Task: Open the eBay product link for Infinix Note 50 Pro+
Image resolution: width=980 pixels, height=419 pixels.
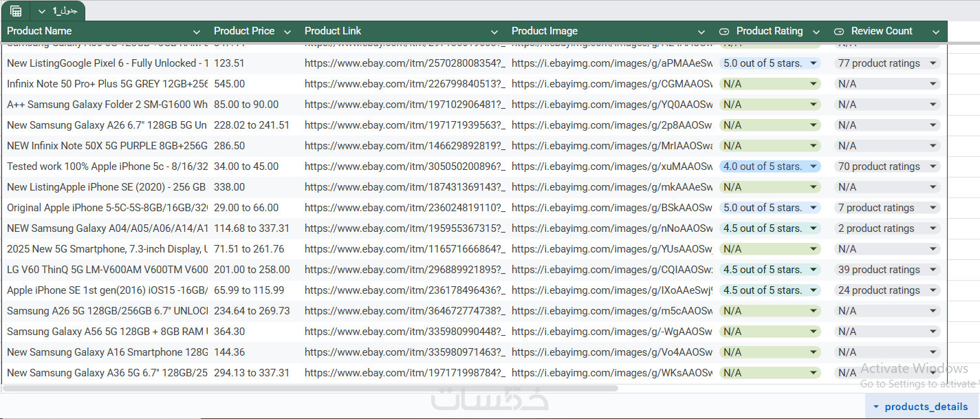Action: pos(404,84)
